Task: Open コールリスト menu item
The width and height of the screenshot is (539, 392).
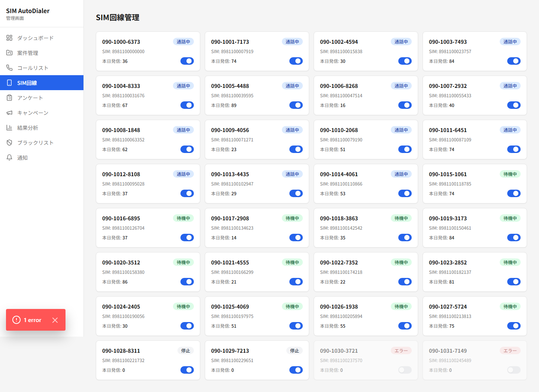Action: 42,68
